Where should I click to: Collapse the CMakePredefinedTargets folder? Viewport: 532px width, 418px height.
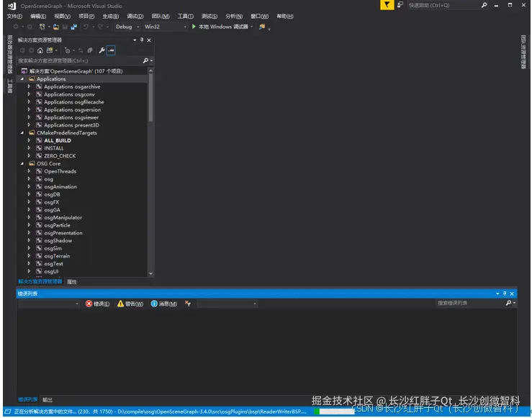tap(22, 133)
